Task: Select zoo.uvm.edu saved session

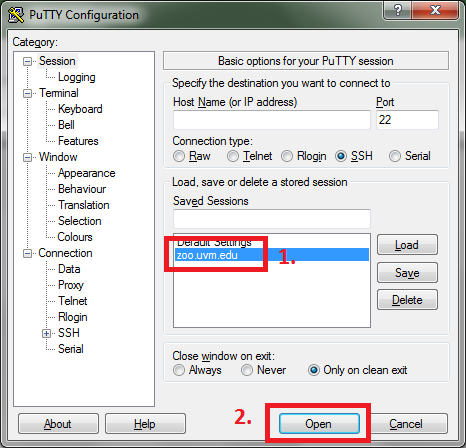Action: 272,255
